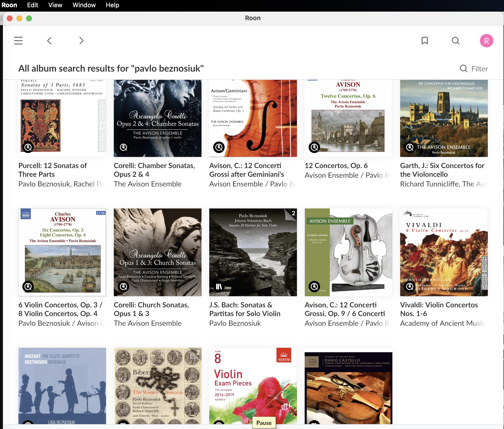Click Qobuz badge on Garth Six Concertos cover
Image resolution: width=504 pixels, height=429 pixels.
tap(410, 147)
